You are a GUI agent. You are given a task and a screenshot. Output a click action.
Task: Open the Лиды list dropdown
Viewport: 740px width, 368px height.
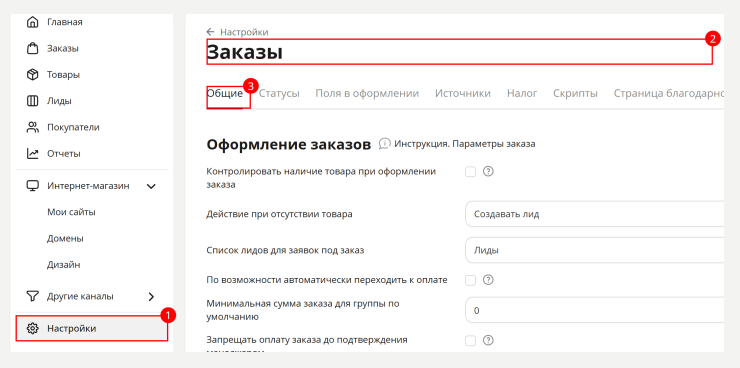coord(595,251)
